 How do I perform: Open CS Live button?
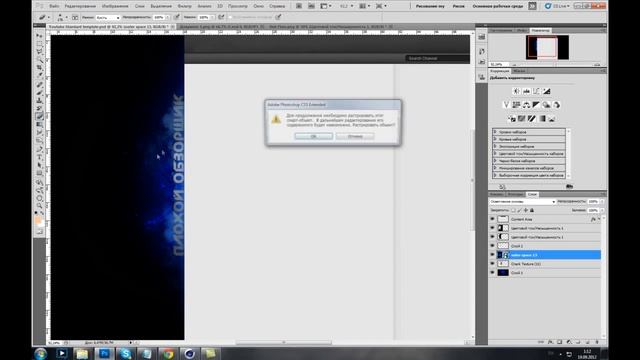pos(557,6)
